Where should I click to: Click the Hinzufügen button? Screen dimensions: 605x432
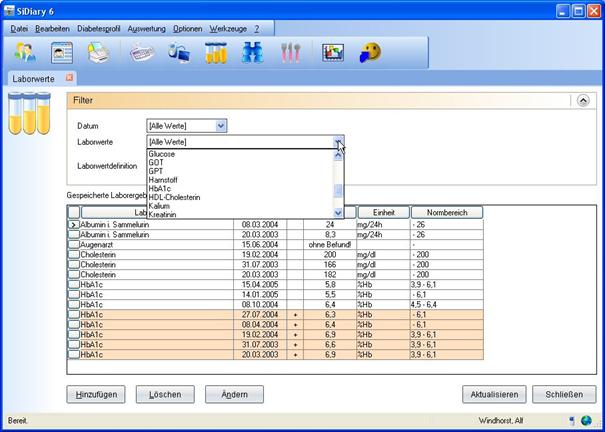click(96, 394)
